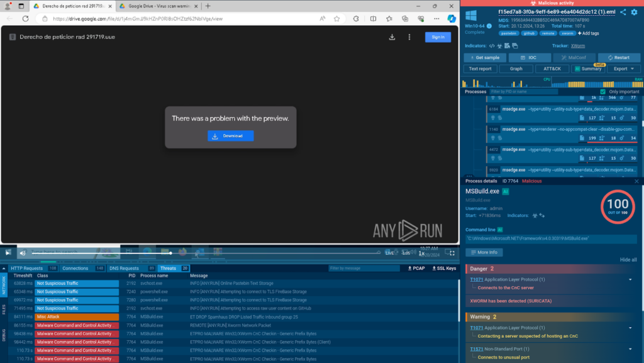Enter fullscreen on the playback bar
Viewport: 644px width, 363px height.
click(452, 253)
